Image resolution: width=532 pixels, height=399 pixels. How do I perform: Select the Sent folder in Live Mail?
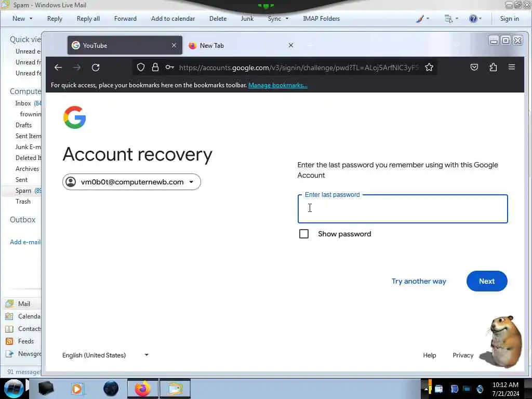(x=21, y=180)
